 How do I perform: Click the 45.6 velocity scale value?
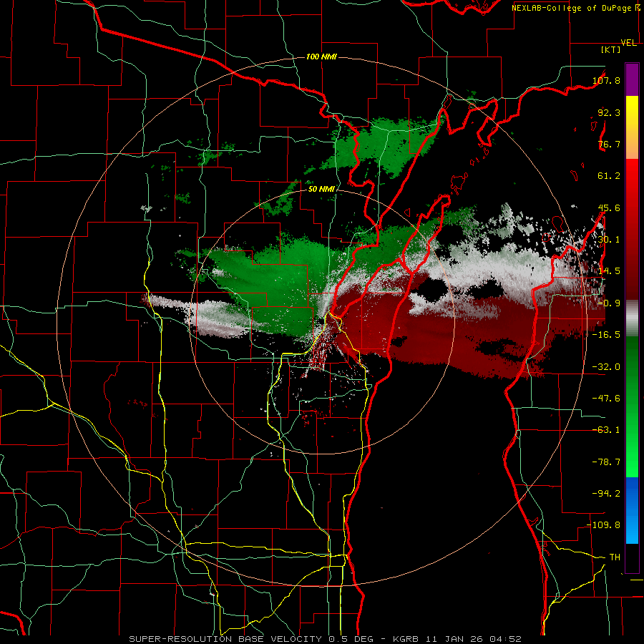(x=609, y=208)
